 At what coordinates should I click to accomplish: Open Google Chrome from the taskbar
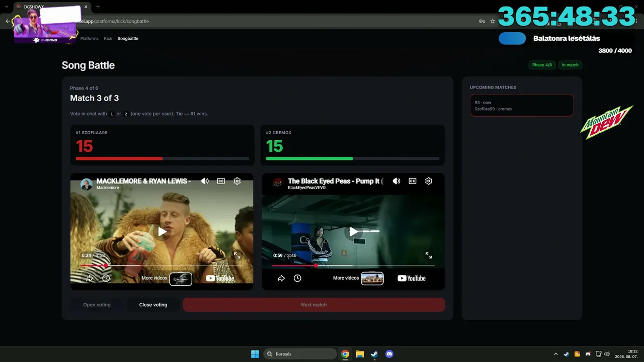point(345,354)
